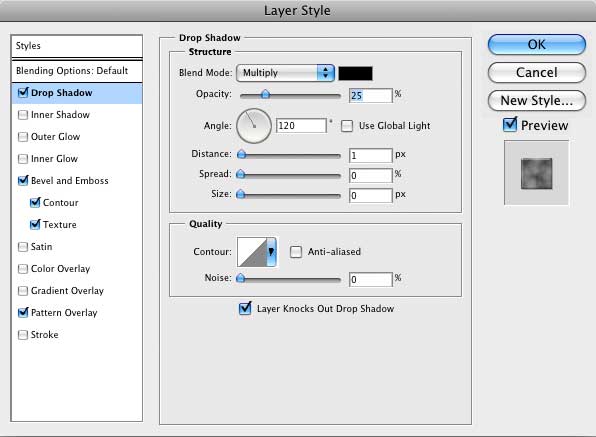
Task: Click the black shadow color swatch
Action: [355, 73]
